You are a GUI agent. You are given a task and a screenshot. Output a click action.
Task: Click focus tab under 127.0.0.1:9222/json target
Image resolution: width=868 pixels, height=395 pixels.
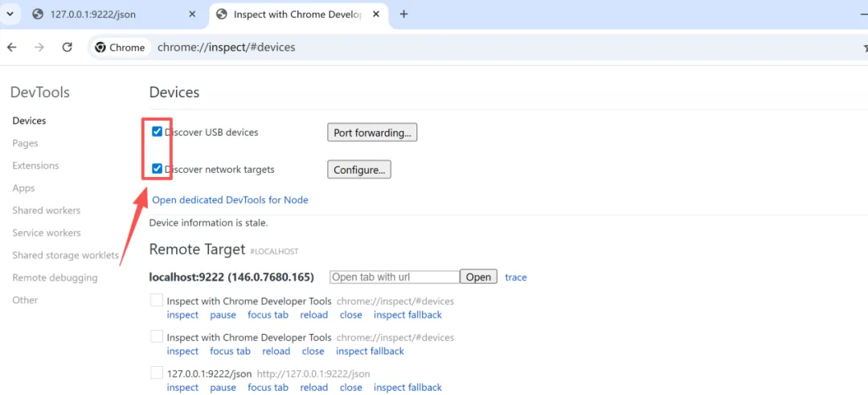[x=268, y=387]
